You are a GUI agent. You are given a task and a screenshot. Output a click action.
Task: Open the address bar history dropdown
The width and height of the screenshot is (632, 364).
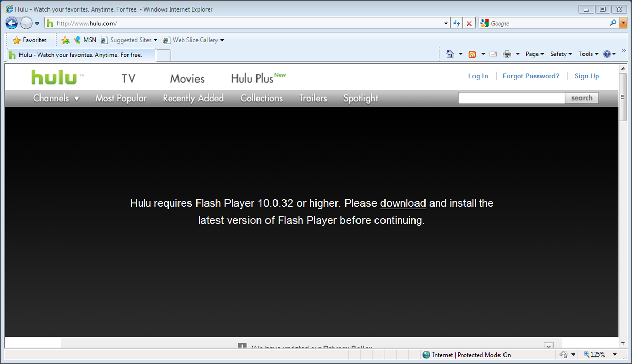[446, 23]
